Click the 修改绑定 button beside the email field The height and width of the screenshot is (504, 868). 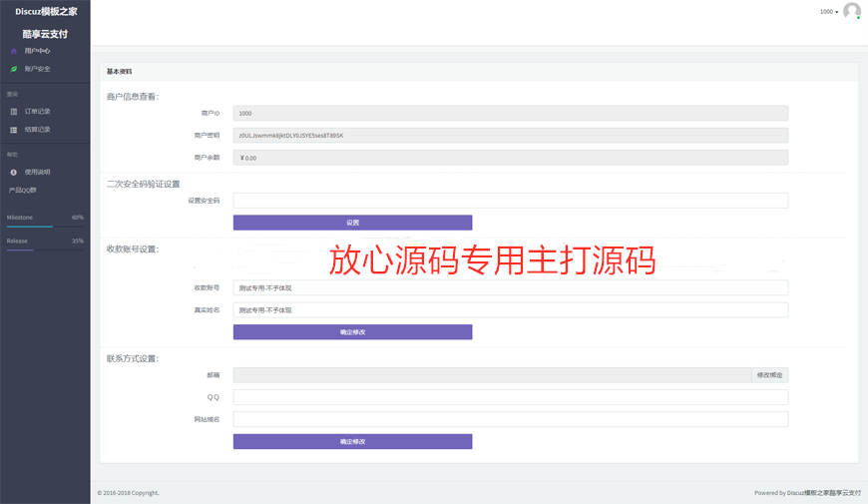tap(769, 375)
